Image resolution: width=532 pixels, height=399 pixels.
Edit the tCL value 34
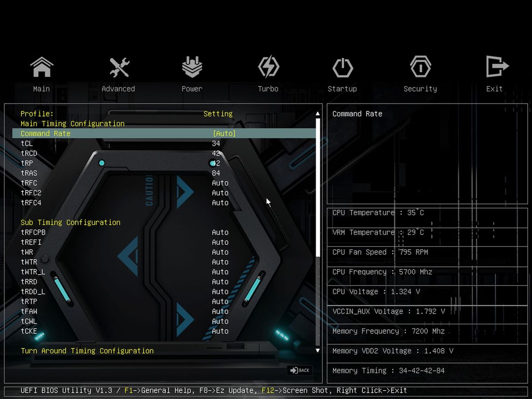tap(216, 144)
